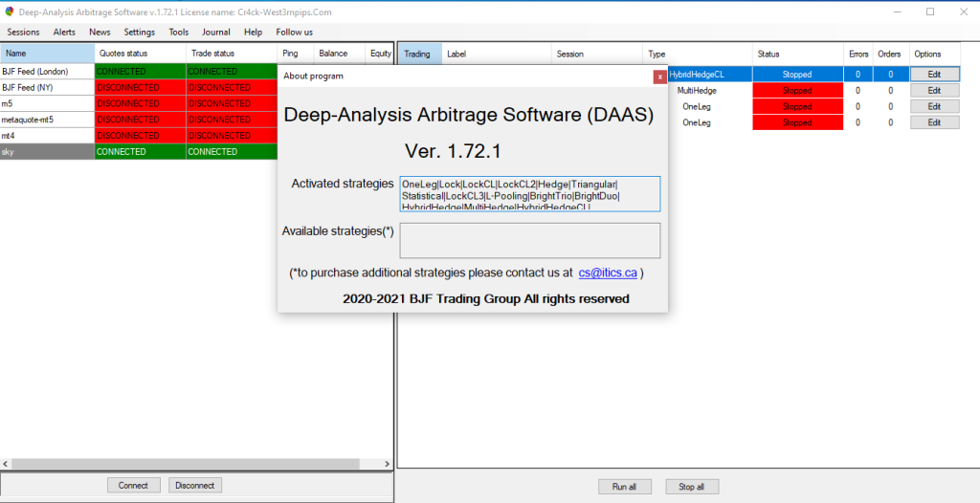Click the Status column header in strategies
This screenshot has width=980, height=503.
point(797,54)
